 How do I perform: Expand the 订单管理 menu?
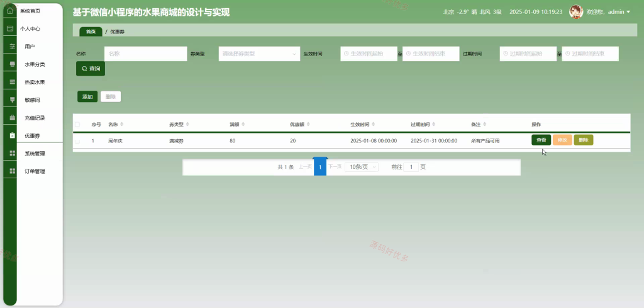tap(35, 171)
